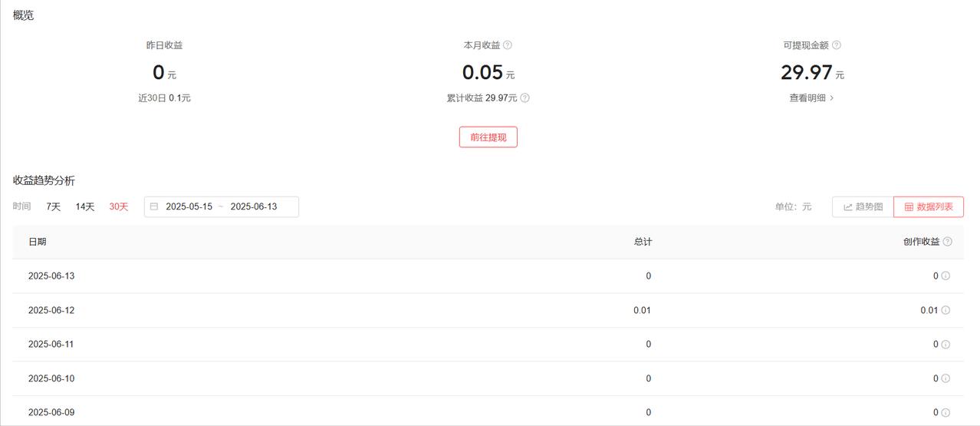
Task: Select the 14天 time range
Action: 85,206
